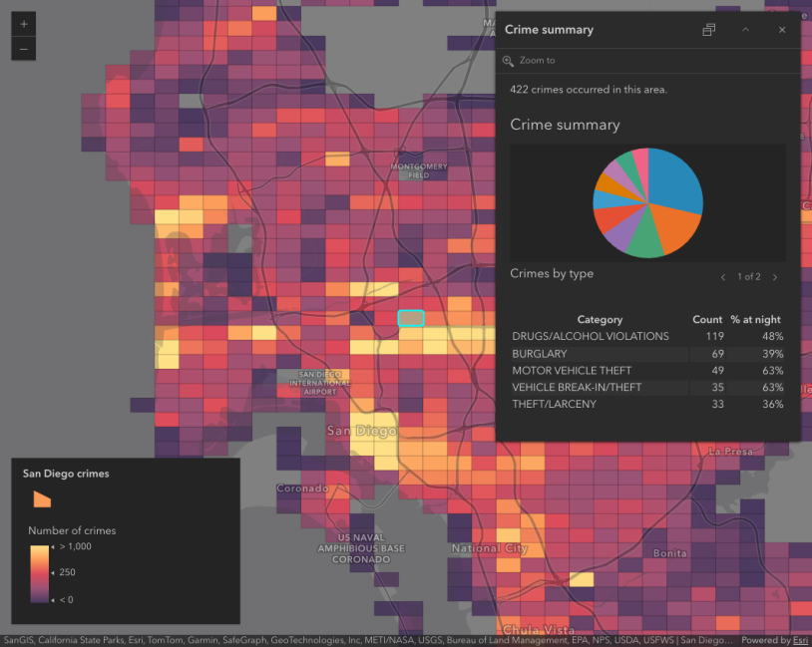The width and height of the screenshot is (812, 647).
Task: Open the Esri logo link in attribution bar
Action: (799, 639)
